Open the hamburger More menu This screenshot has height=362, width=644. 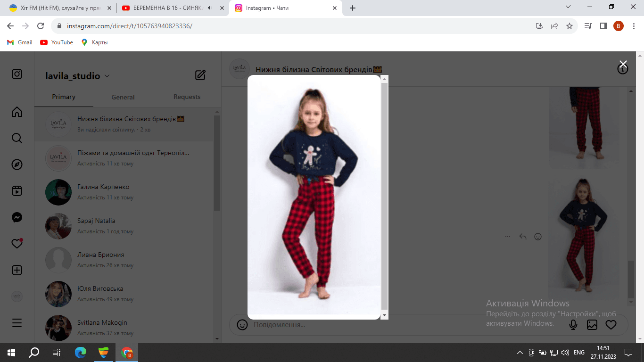17,323
